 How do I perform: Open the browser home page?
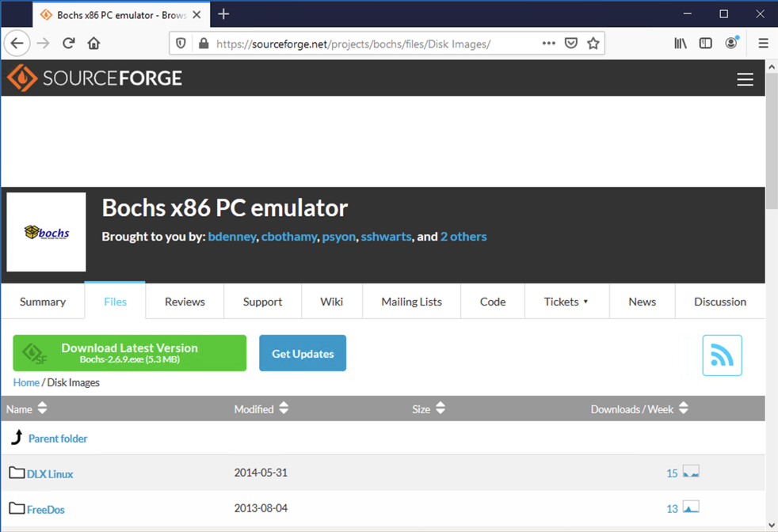[93, 44]
